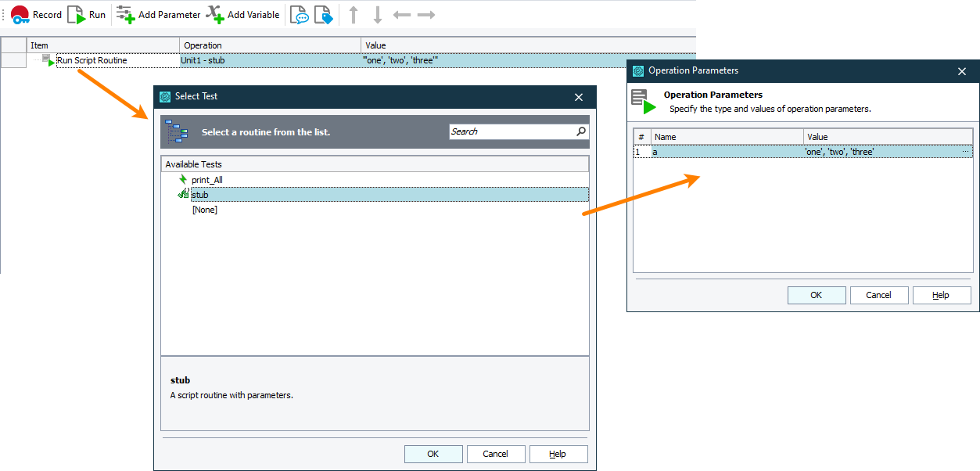Click the Record toolbar button
Viewport: 980px width, 471px height.
(36, 15)
